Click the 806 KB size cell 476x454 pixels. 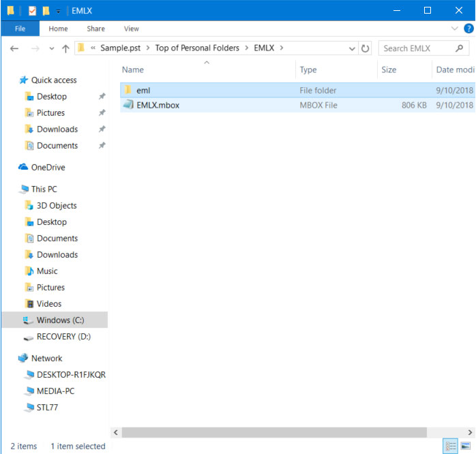[414, 105]
